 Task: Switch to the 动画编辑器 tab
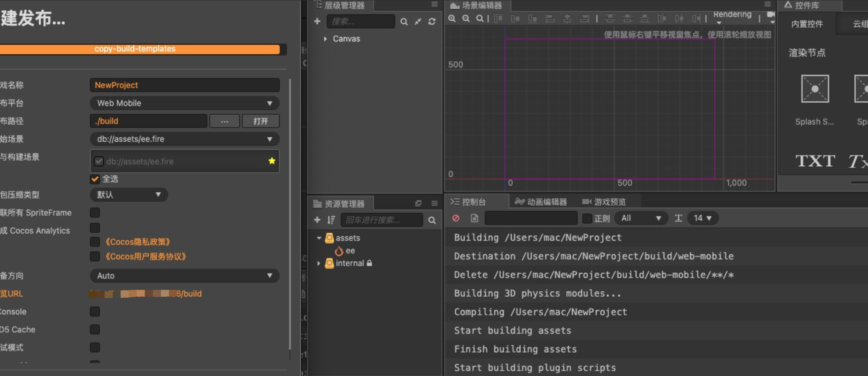coord(541,202)
